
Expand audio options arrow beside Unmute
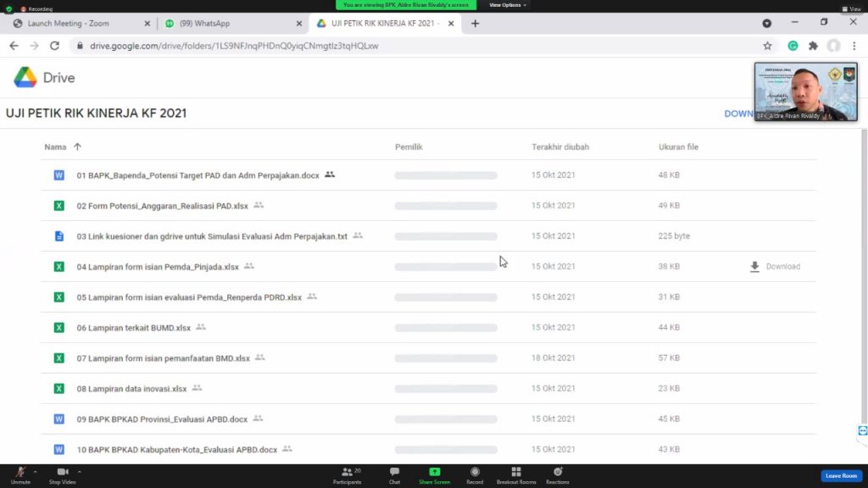(36, 471)
